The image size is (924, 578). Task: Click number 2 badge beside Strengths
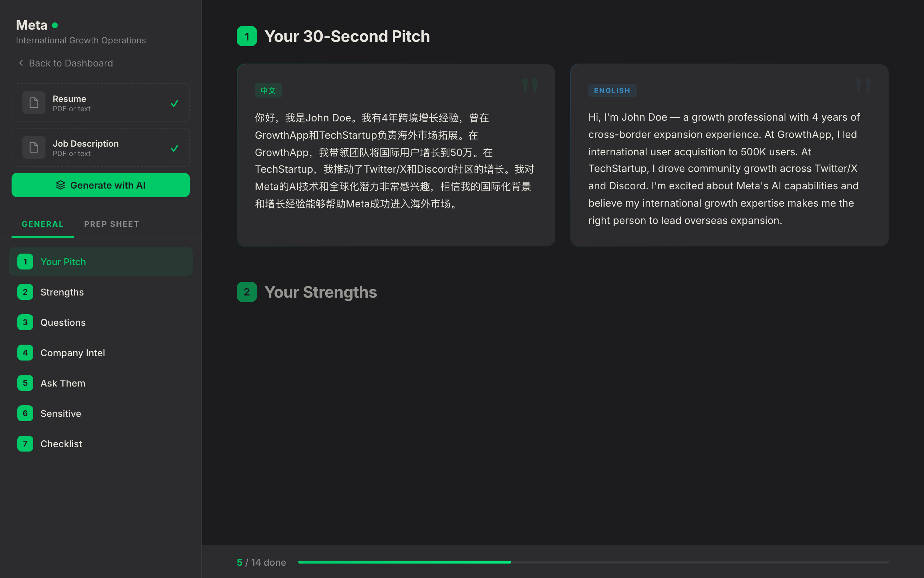(25, 292)
